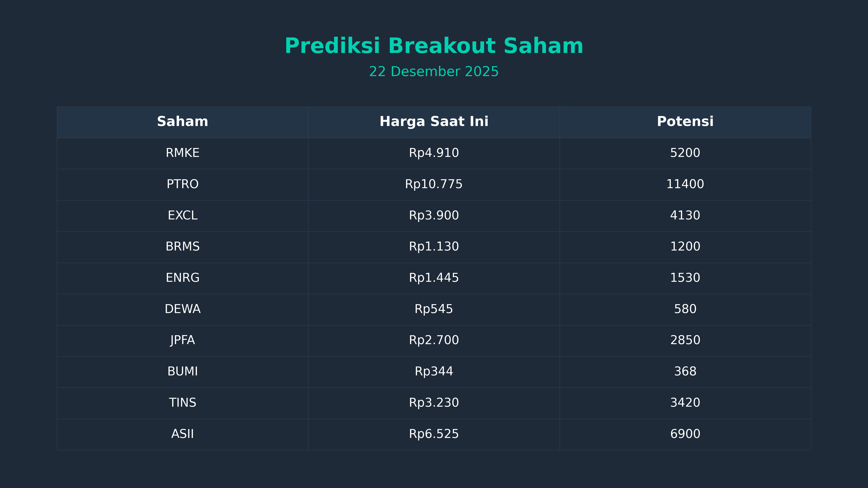The height and width of the screenshot is (488, 868).
Task: Select the BUMI stock cell
Action: (182, 371)
